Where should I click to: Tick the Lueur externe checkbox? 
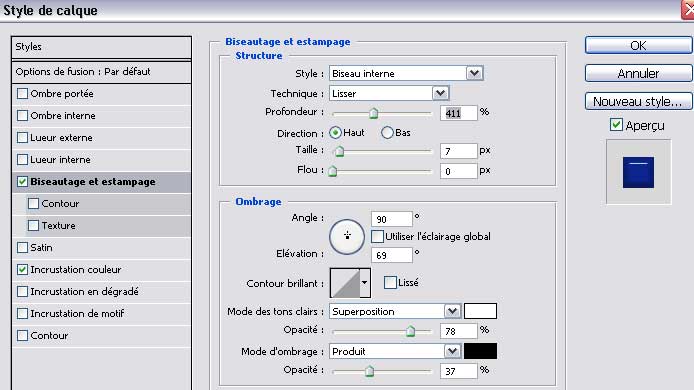point(22,138)
